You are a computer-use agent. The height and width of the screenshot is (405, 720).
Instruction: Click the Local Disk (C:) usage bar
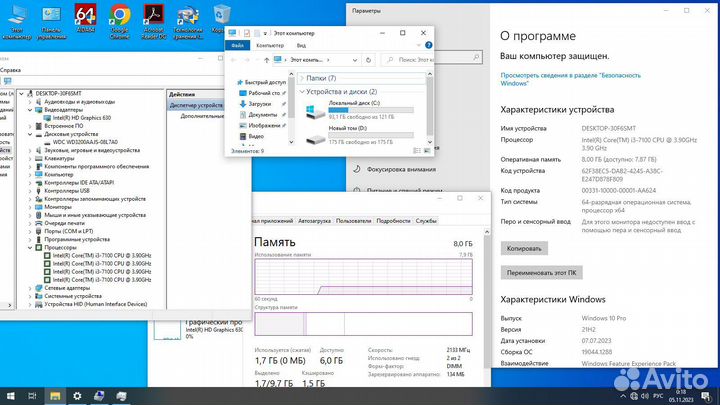[371, 110]
